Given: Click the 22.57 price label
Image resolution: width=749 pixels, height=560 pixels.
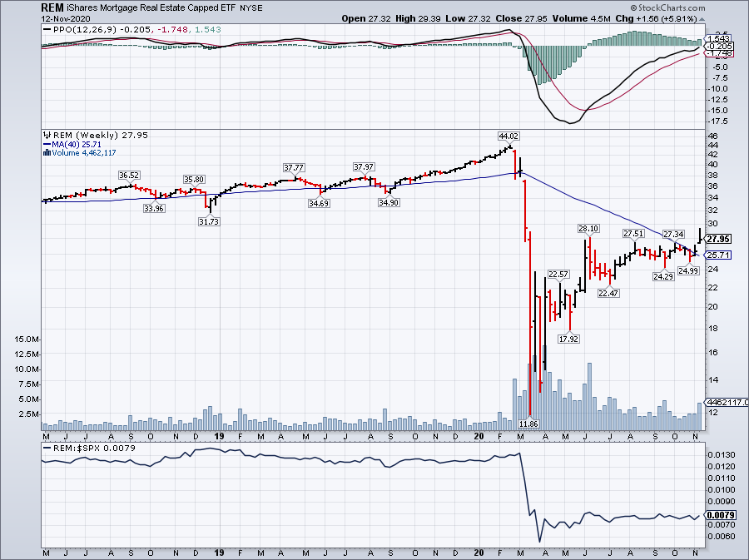Looking at the screenshot, I should point(558,274).
